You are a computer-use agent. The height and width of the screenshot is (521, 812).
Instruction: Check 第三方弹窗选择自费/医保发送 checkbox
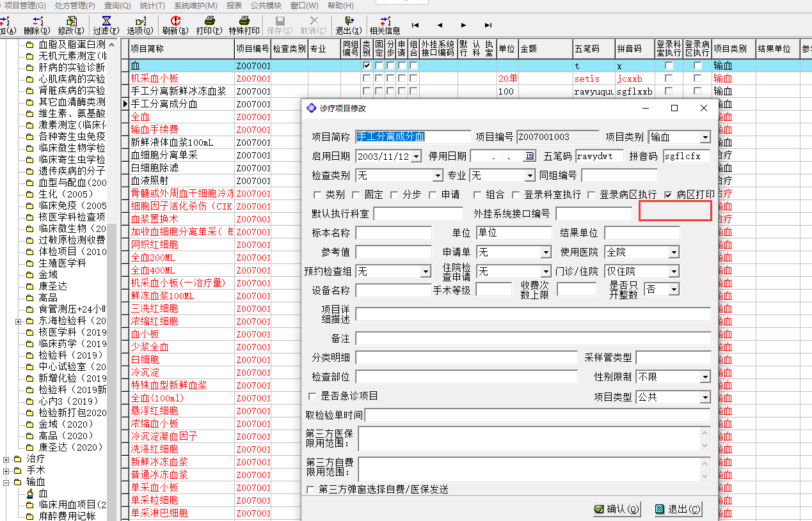coord(311,489)
